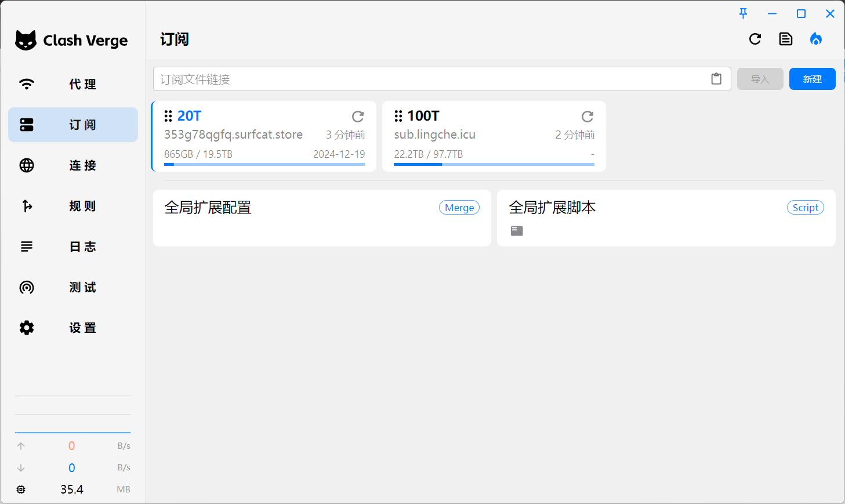Click the 导入 import button
This screenshot has width=845, height=504.
[760, 79]
